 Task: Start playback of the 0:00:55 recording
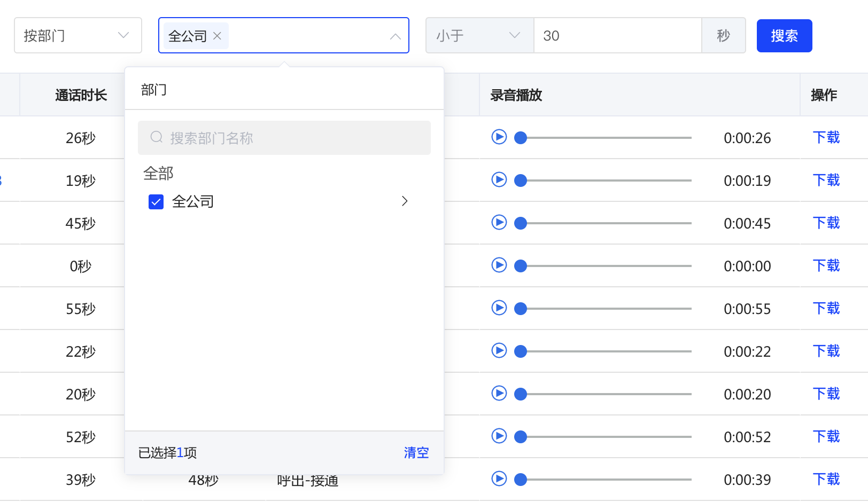499,308
